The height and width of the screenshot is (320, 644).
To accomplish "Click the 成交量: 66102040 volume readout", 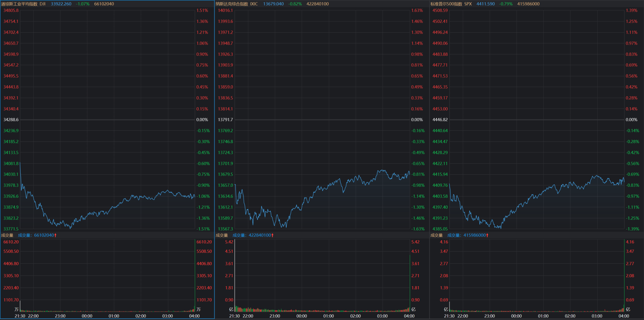I will point(36,235).
